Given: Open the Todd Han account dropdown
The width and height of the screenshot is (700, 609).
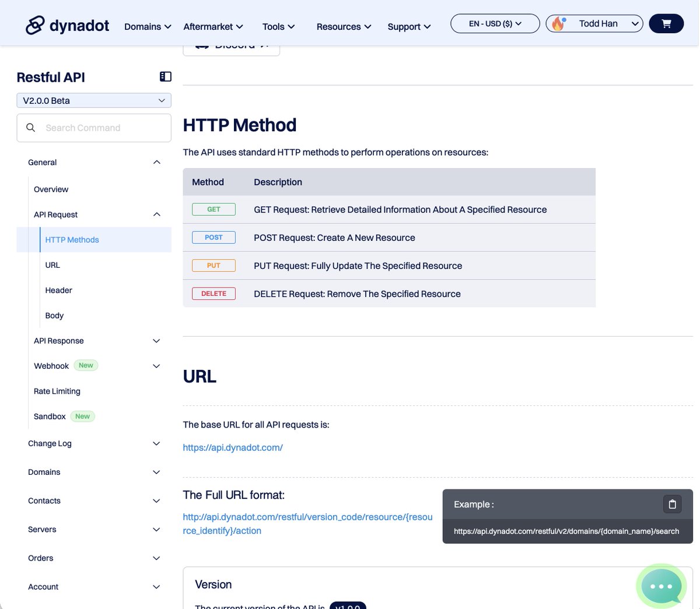Looking at the screenshot, I should [x=594, y=23].
